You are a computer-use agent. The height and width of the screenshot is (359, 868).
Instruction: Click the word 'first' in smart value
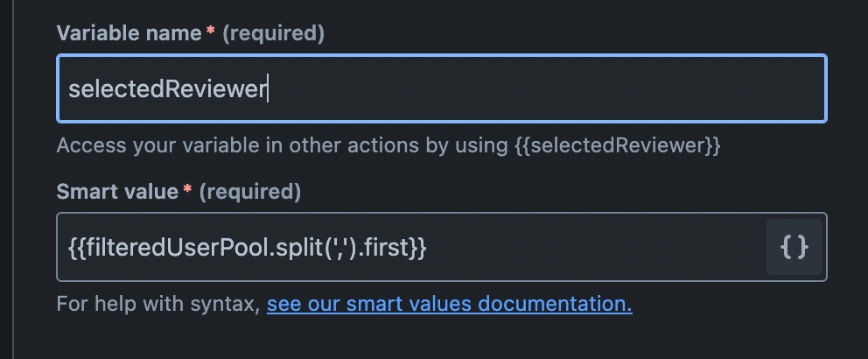pyautogui.click(x=387, y=248)
